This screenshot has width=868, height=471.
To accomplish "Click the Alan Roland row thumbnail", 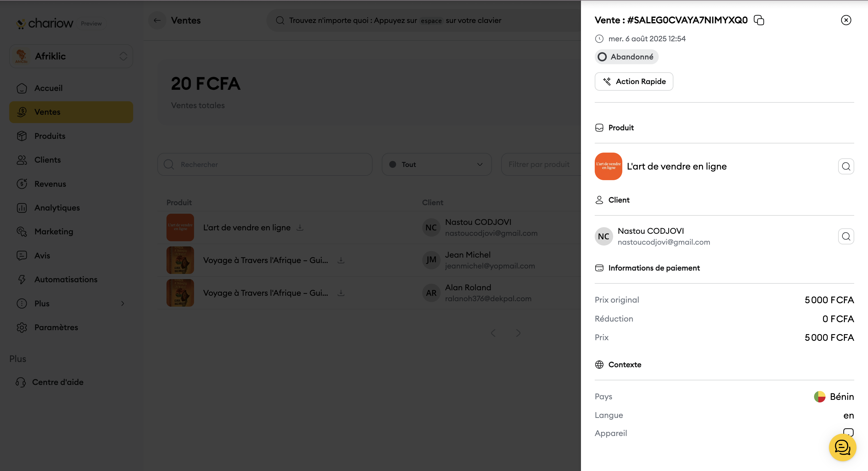I will pyautogui.click(x=180, y=293).
